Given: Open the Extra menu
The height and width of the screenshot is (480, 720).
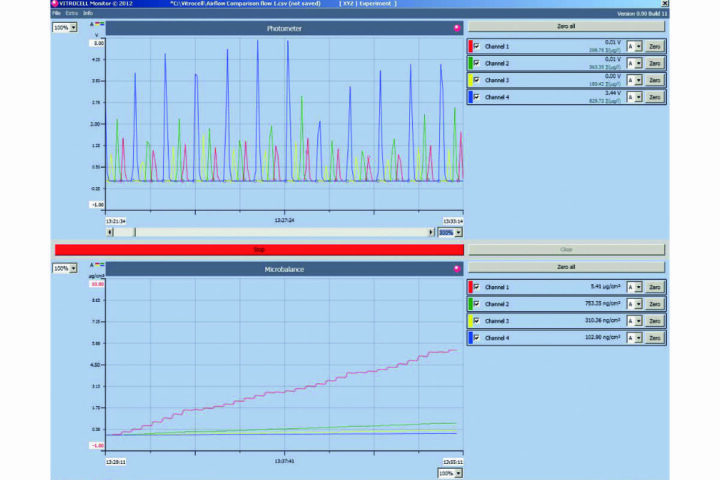Looking at the screenshot, I should [x=71, y=13].
